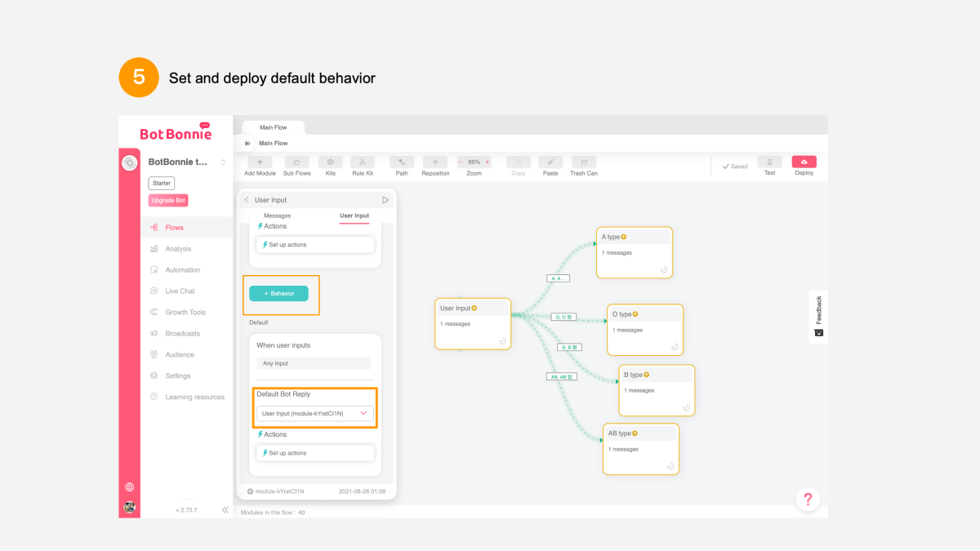The image size is (980, 551).
Task: Expand the BotBonnie bot name selector
Action: (223, 162)
